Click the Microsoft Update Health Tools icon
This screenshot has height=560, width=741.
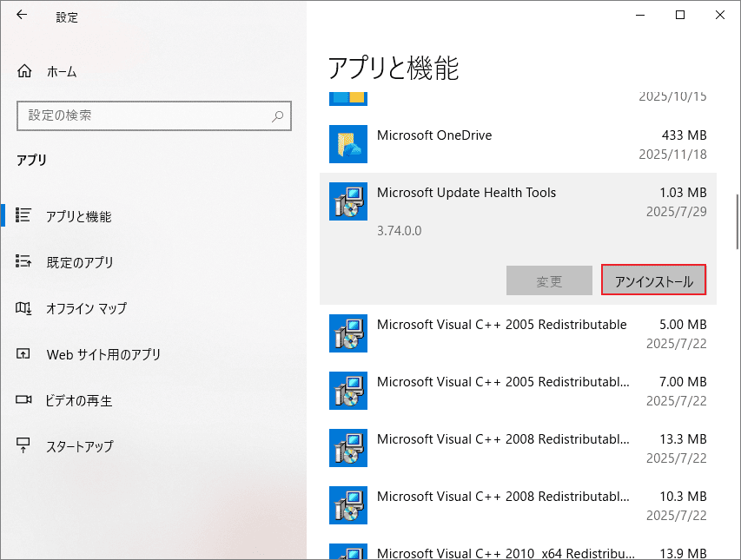pyautogui.click(x=347, y=201)
